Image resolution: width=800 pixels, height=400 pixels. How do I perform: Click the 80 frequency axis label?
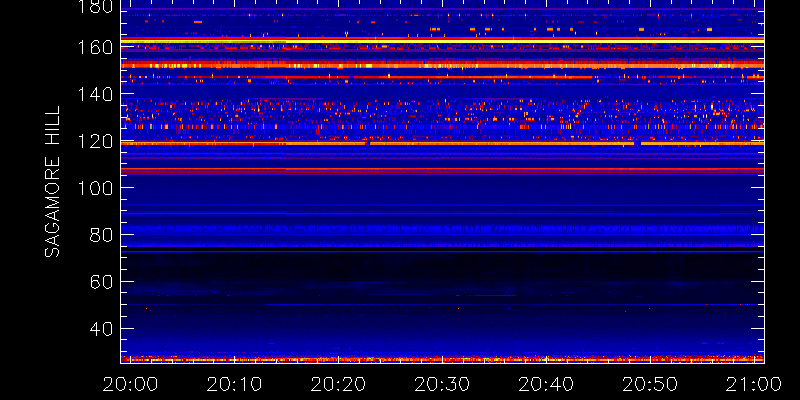point(101,235)
